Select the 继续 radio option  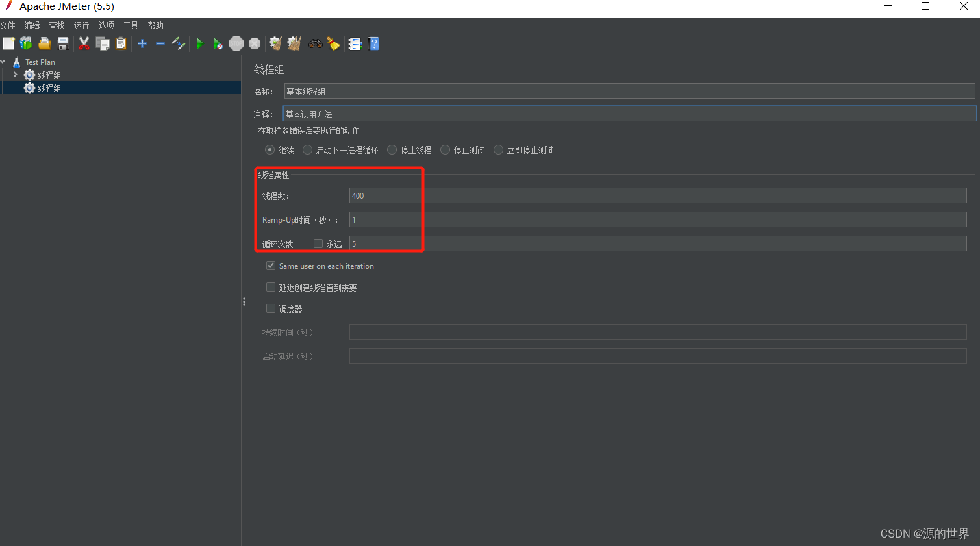pyautogui.click(x=270, y=150)
